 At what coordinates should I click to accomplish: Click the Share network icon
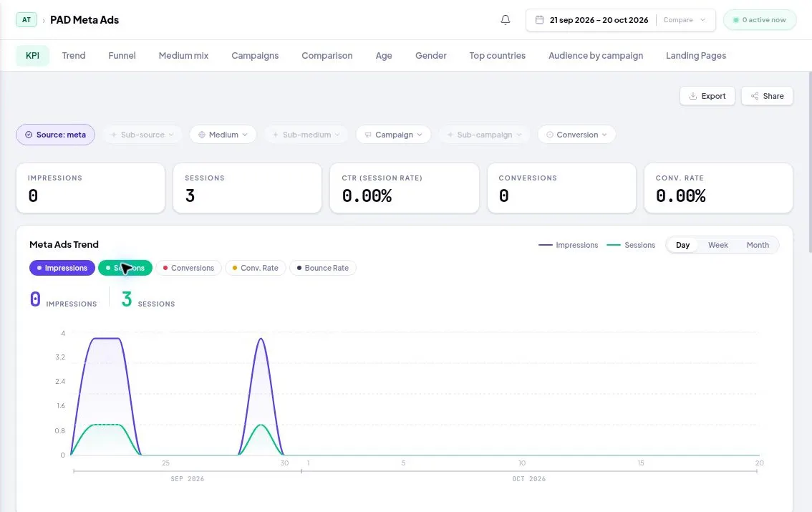tap(755, 96)
